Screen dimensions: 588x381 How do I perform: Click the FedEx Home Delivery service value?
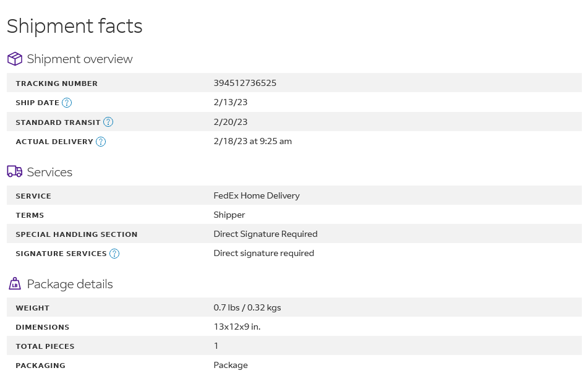click(257, 195)
